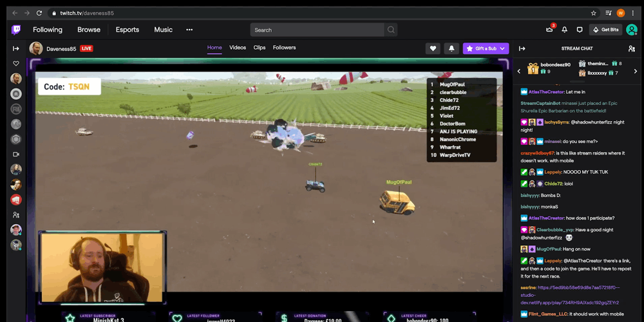Click chat username Leppely in "NOOOO MY TUK TUK"
Viewport: 644px width, 322px height.
pos(553,172)
